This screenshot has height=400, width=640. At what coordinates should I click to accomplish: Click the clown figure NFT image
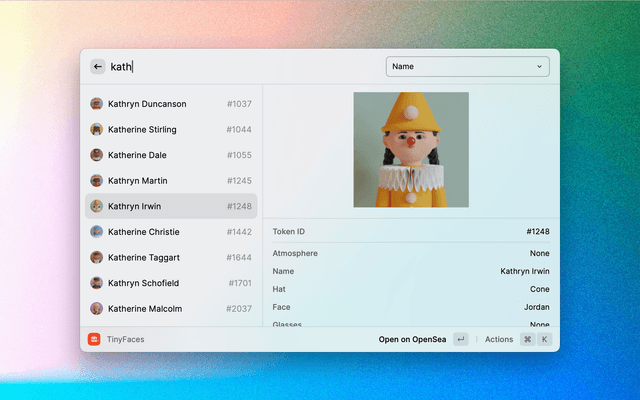pyautogui.click(x=411, y=150)
